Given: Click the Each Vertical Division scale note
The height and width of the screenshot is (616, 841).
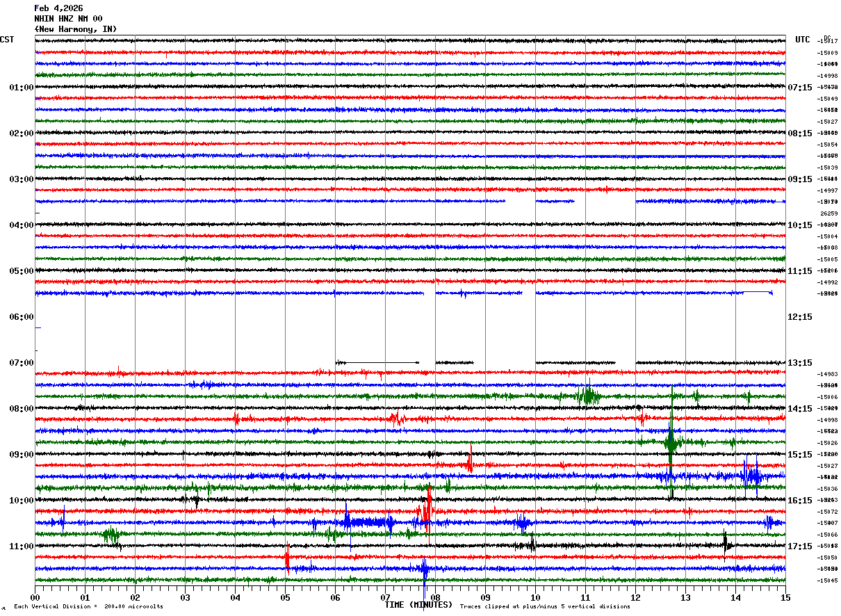Looking at the screenshot, I should (x=88, y=607).
